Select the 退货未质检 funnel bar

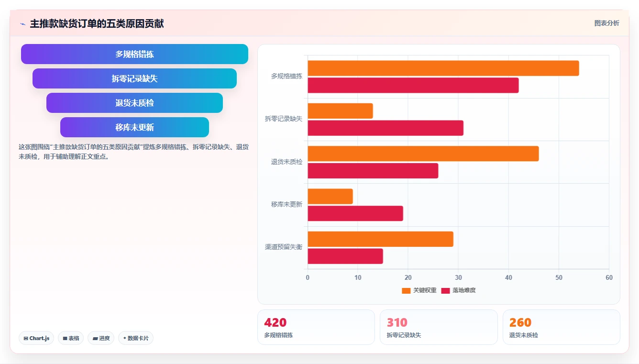pyautogui.click(x=134, y=103)
